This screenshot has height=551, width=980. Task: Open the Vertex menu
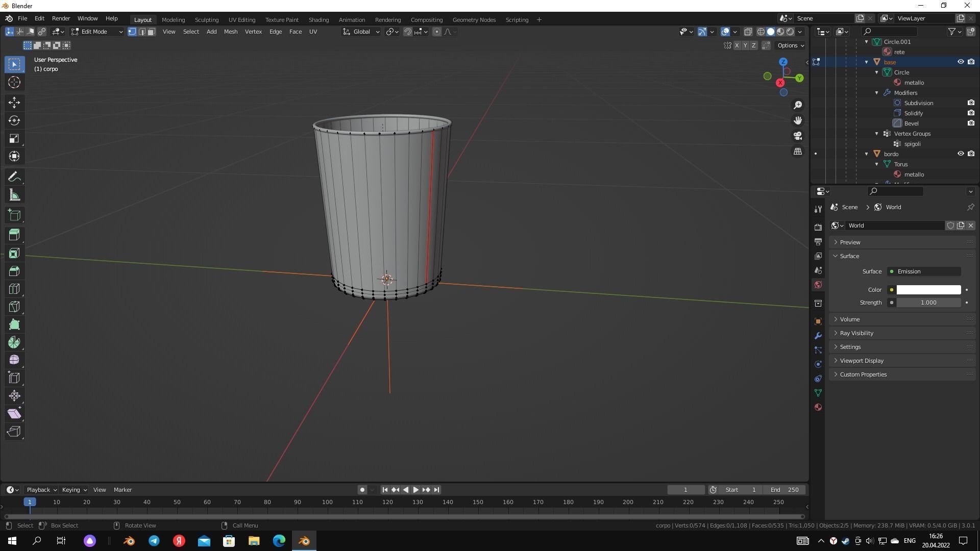tap(253, 32)
